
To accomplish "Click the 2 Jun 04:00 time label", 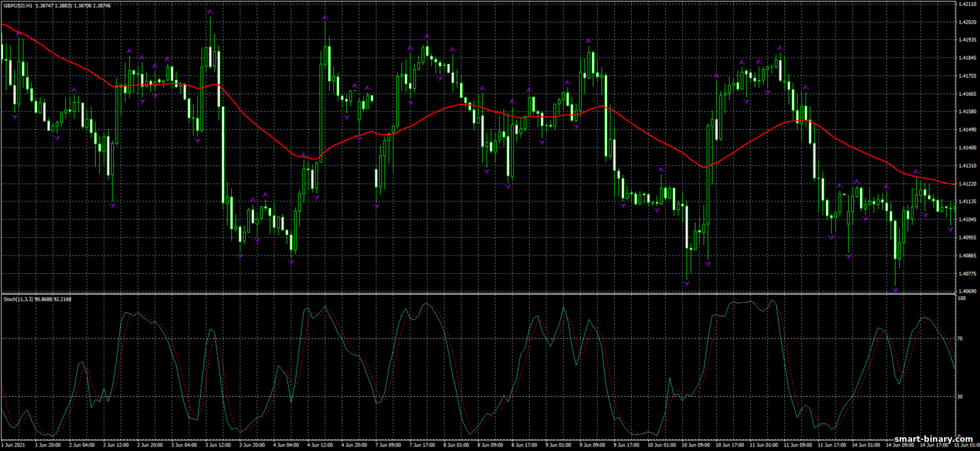I will coord(82,445).
